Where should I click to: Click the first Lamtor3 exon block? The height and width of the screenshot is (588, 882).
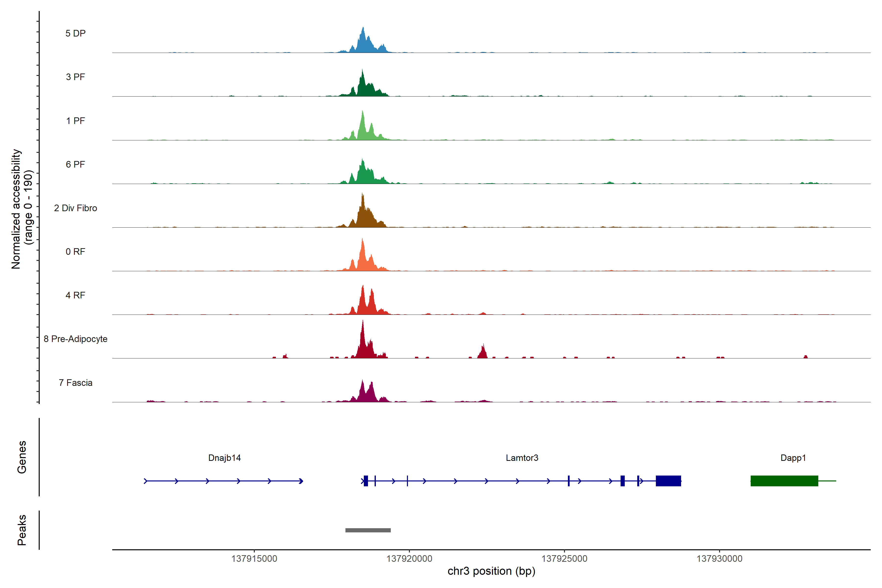pyautogui.click(x=366, y=481)
